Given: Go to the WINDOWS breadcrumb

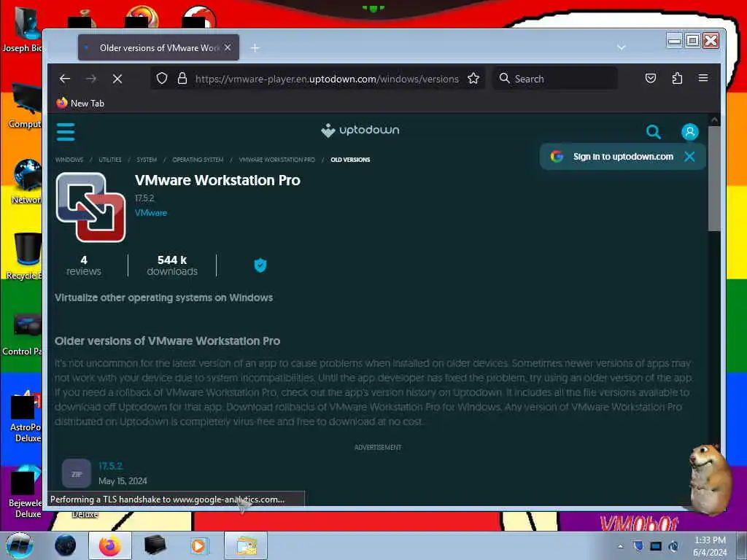Looking at the screenshot, I should [69, 160].
